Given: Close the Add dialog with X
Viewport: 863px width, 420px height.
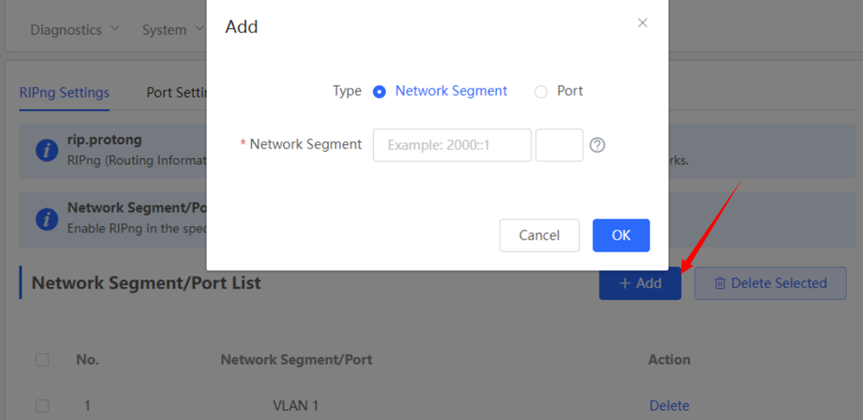Looking at the screenshot, I should pos(643,23).
